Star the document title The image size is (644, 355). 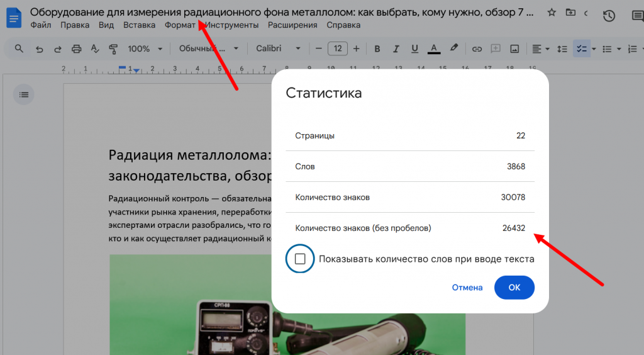(x=552, y=13)
